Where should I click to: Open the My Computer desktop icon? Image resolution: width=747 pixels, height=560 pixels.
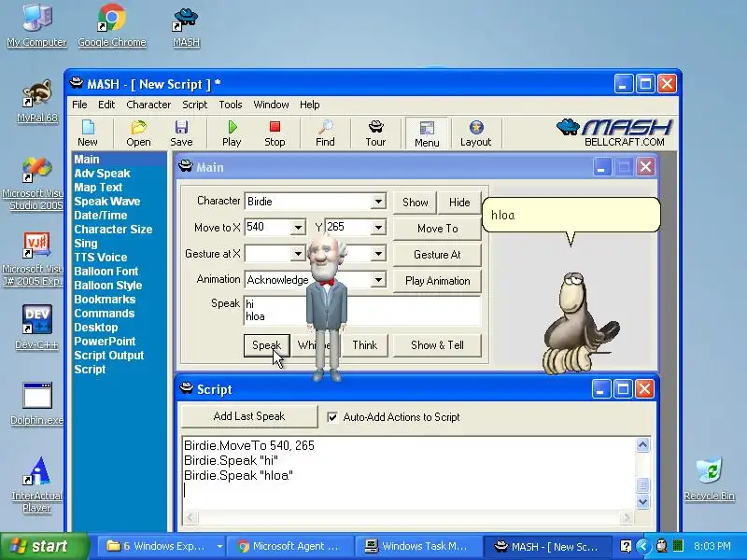(36, 25)
